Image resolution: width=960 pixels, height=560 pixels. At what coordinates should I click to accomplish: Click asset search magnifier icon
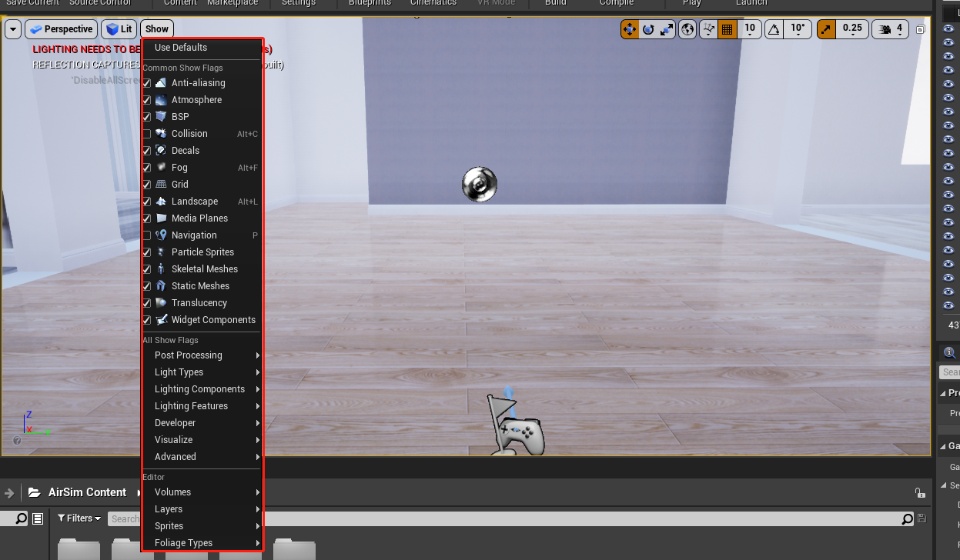point(908,519)
